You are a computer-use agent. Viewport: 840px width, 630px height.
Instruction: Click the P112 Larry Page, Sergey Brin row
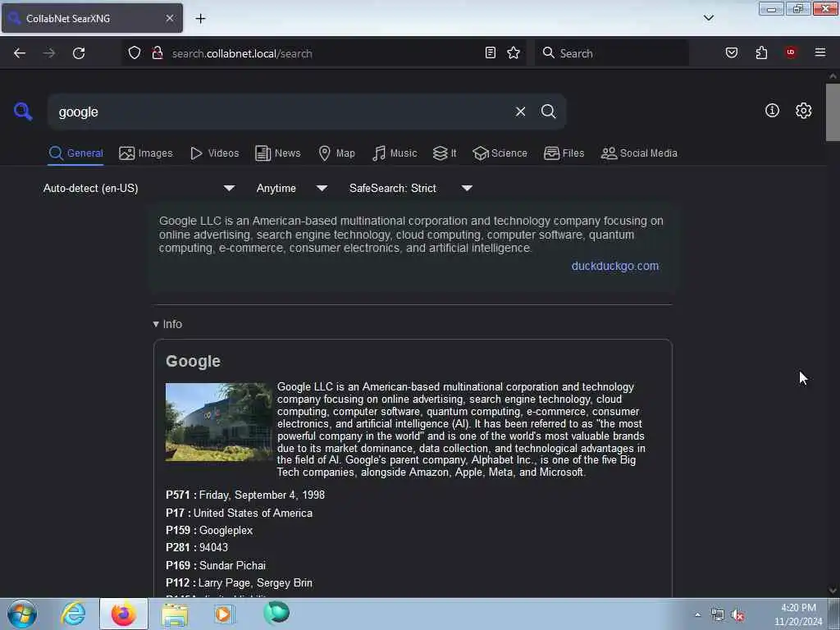point(239,583)
